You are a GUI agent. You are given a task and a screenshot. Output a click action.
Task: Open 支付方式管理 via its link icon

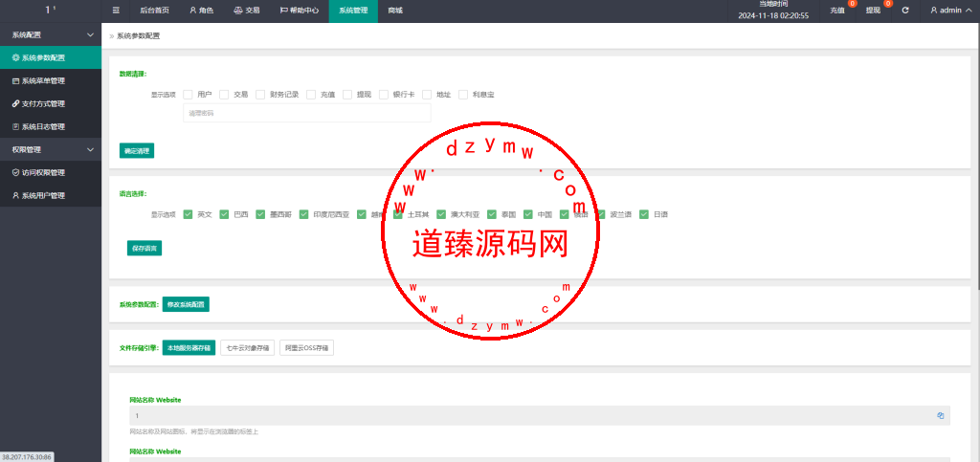pyautogui.click(x=15, y=103)
